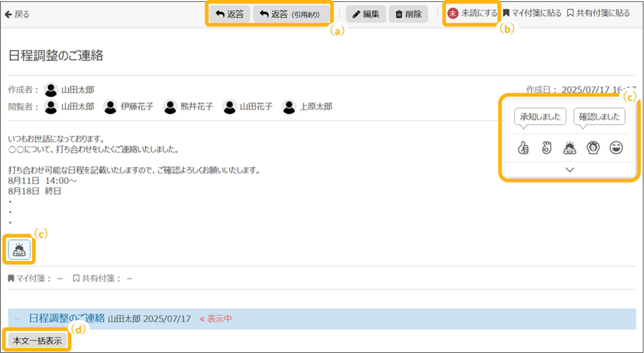The height and width of the screenshot is (353, 644).
Task: Click the 削除 delete button
Action: pyautogui.click(x=408, y=14)
